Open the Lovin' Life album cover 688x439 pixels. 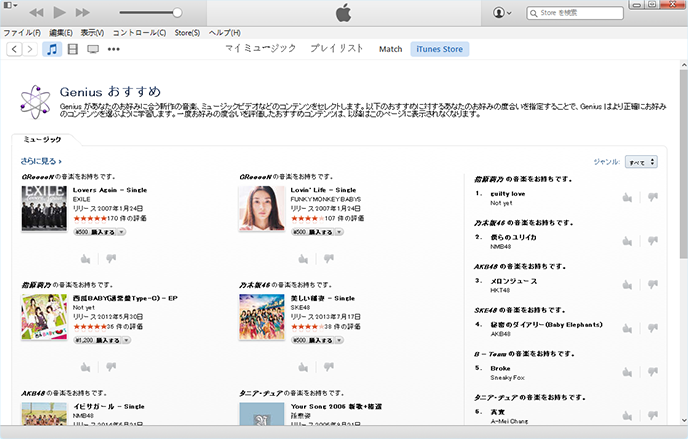[262, 208]
